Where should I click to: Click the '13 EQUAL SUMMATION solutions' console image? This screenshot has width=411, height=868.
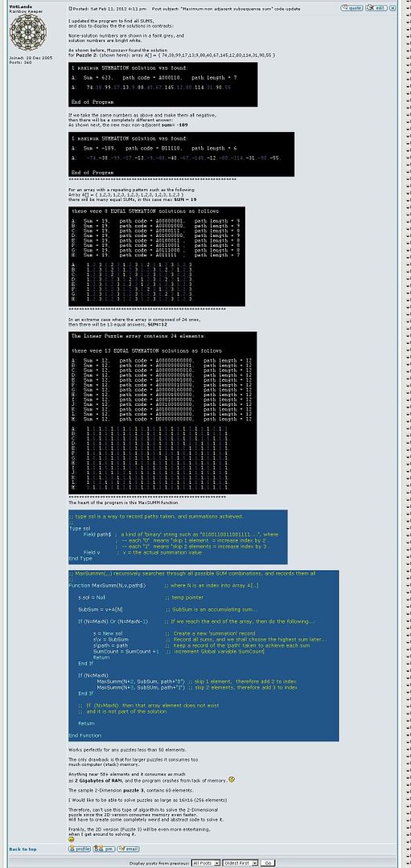tap(162, 412)
